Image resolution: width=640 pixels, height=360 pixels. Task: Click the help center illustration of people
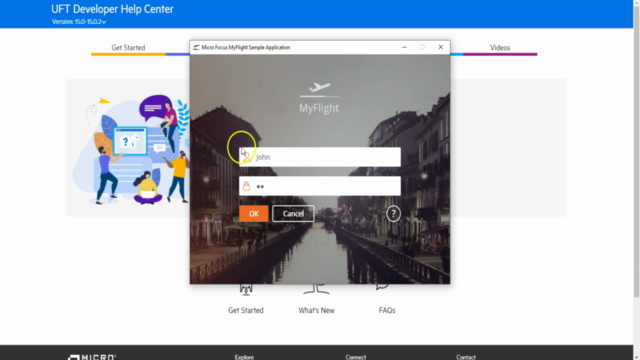[131, 149]
